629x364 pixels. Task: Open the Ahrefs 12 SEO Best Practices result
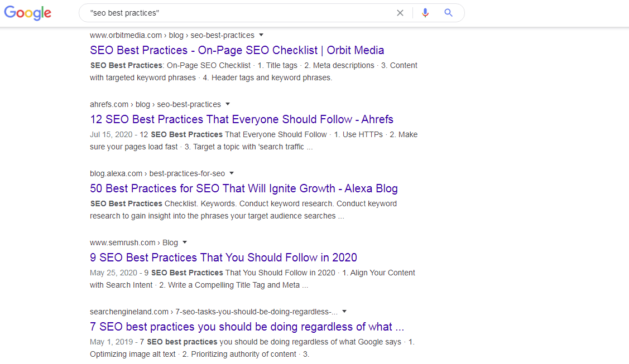click(x=241, y=119)
